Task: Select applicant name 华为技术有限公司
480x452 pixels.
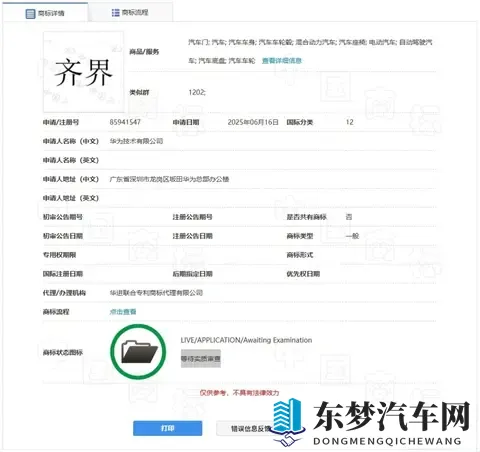Action: pyautogui.click(x=136, y=141)
